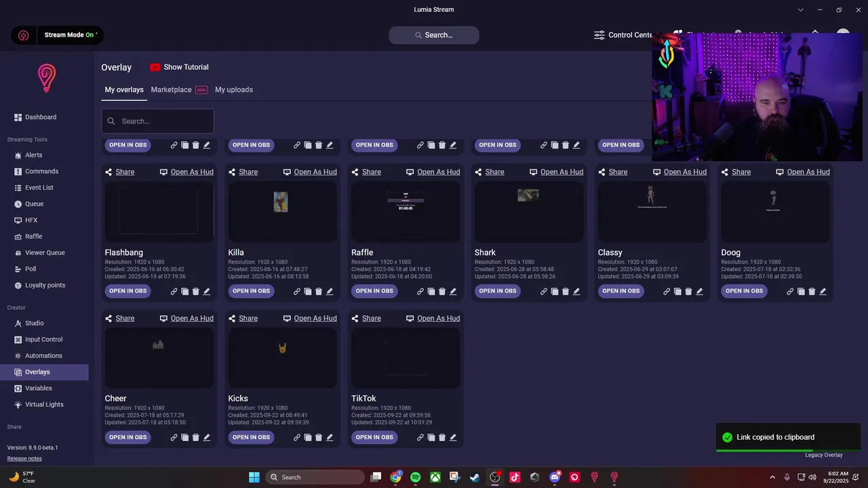868x488 pixels.
Task: Open the title bar chevron dropdown
Action: click(801, 9)
